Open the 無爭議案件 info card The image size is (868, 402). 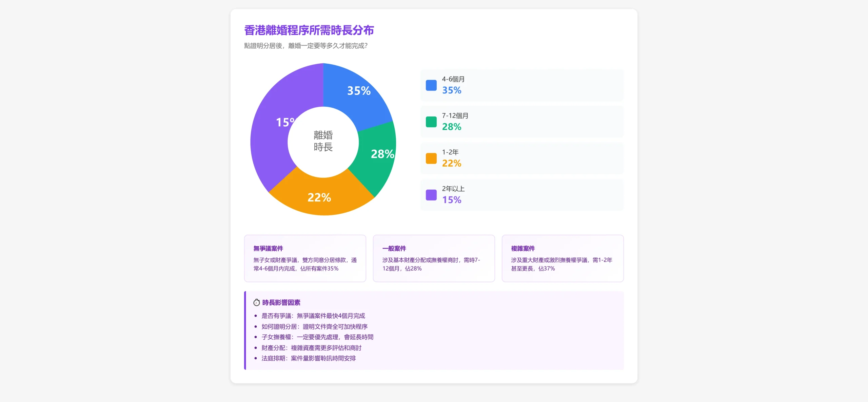pyautogui.click(x=305, y=258)
